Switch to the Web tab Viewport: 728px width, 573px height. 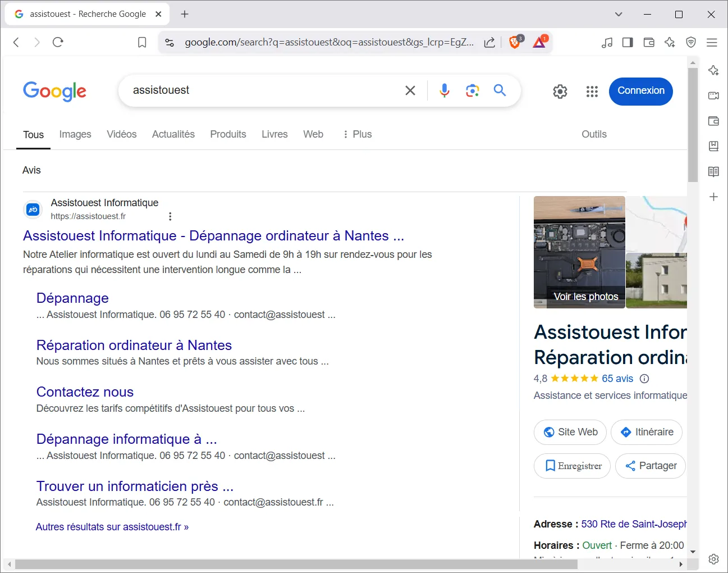tap(313, 134)
